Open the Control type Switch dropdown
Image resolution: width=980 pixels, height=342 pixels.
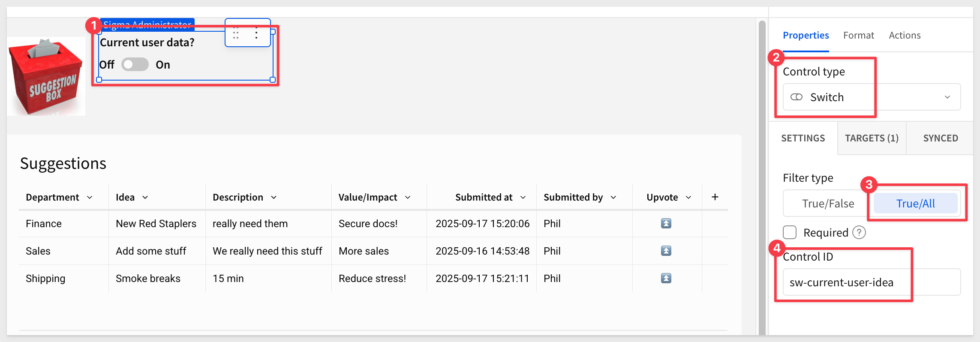click(872, 97)
